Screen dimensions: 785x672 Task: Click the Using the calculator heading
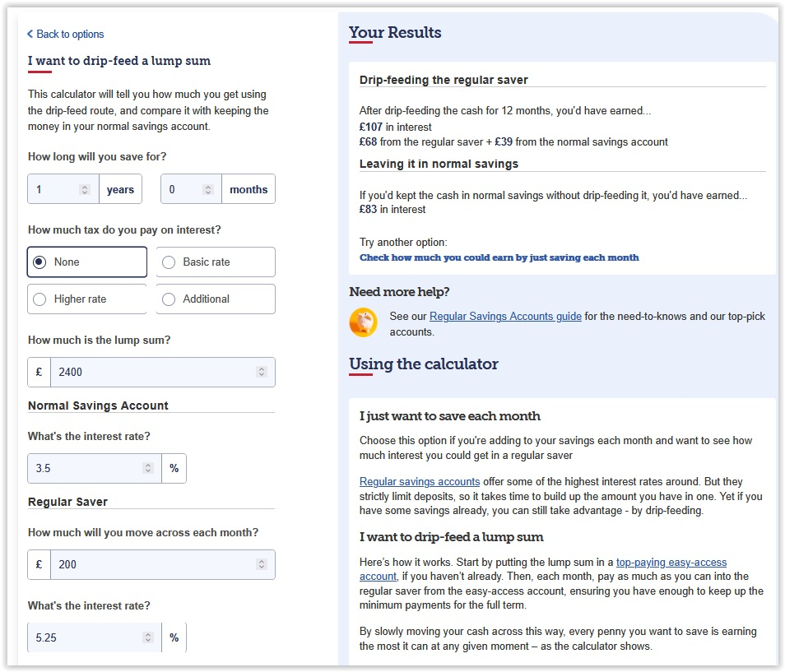(x=424, y=364)
